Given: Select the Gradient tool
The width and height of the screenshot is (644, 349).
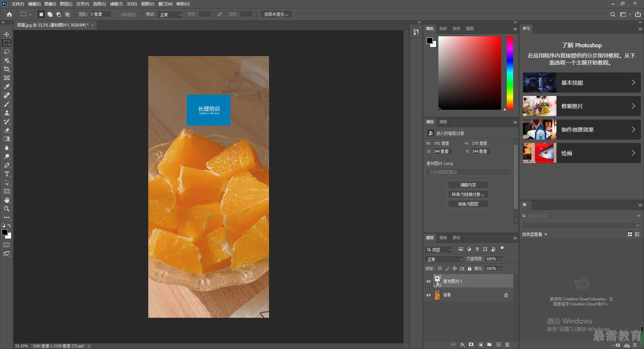Looking at the screenshot, I should point(7,139).
